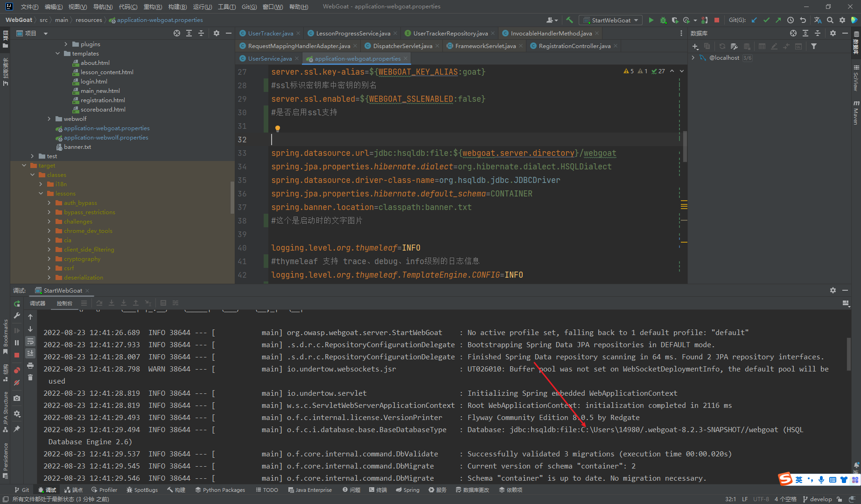Click the editor vertical scrollbar
The width and height of the screenshot is (861, 504).
[685, 146]
